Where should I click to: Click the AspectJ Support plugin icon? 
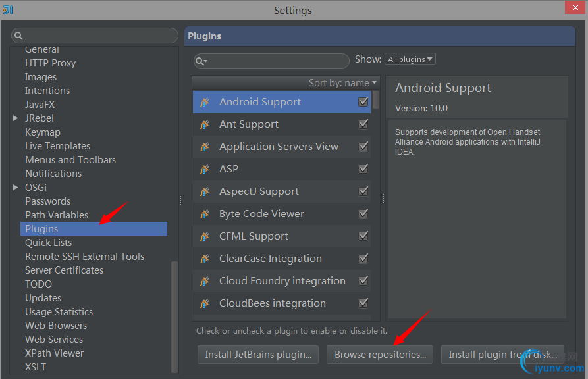coord(205,191)
